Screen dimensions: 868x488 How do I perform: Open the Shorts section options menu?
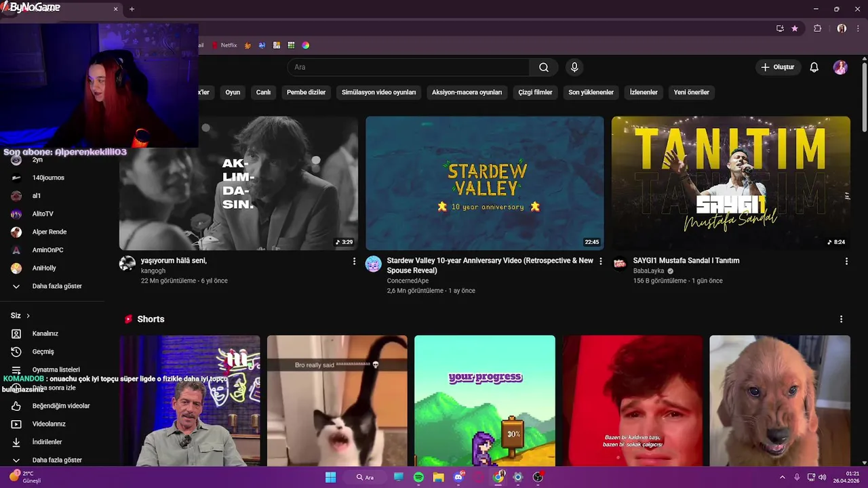(841, 319)
